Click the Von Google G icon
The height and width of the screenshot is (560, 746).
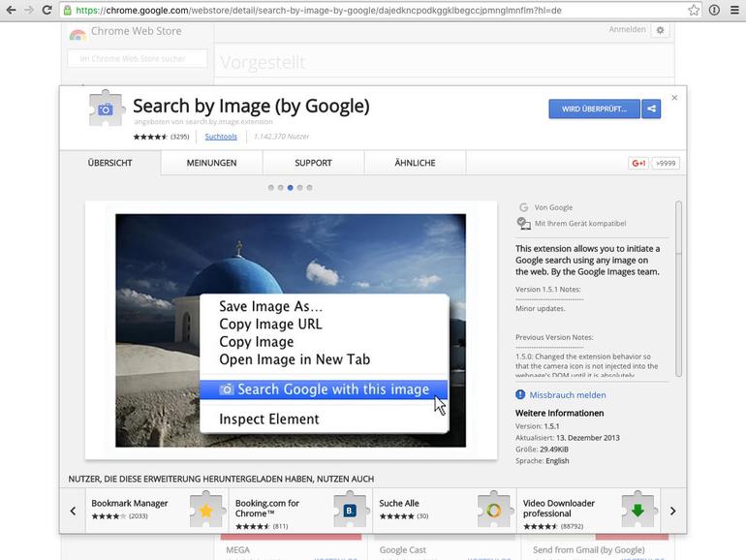pos(524,207)
